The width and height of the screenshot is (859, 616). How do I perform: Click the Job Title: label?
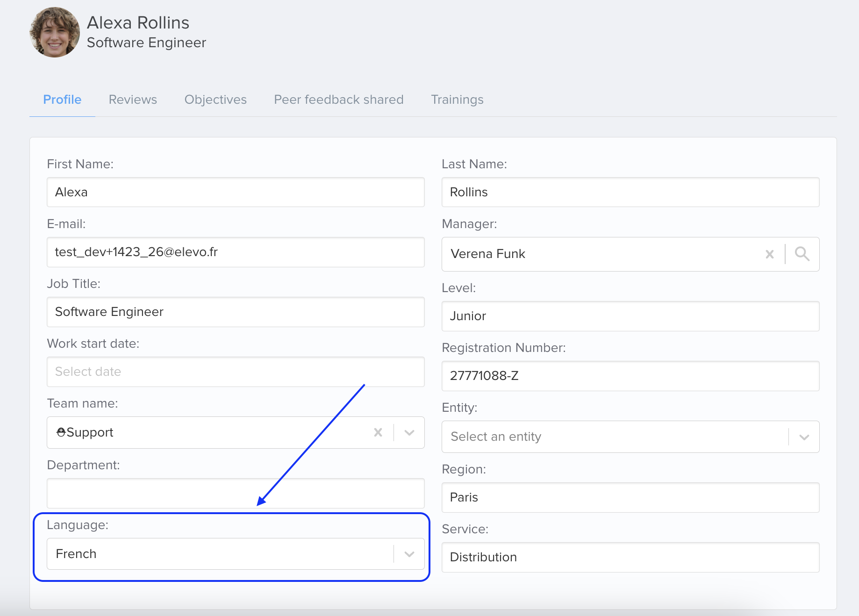click(x=73, y=284)
